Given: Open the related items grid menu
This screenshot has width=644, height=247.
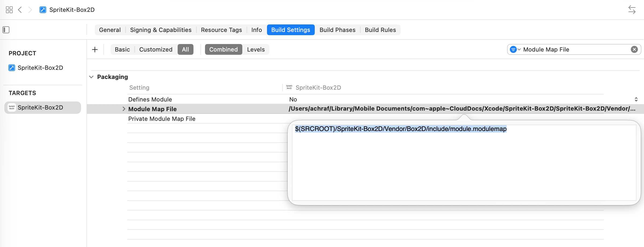Looking at the screenshot, I should 9,10.
